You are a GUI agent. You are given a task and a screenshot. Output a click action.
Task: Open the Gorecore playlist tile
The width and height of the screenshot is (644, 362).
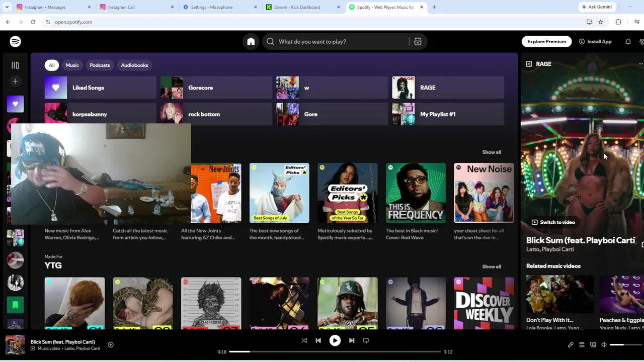coord(216,88)
